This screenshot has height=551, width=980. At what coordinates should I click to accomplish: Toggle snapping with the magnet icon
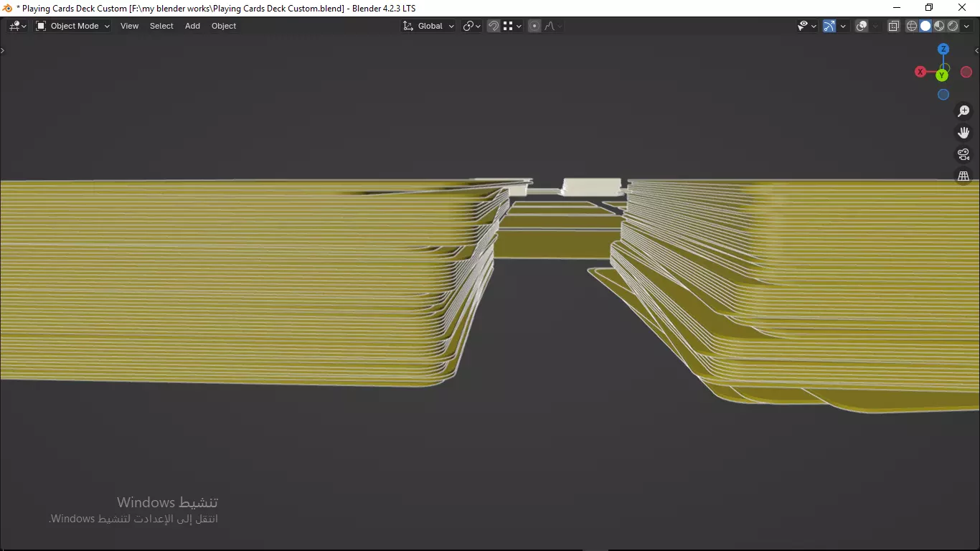click(494, 26)
